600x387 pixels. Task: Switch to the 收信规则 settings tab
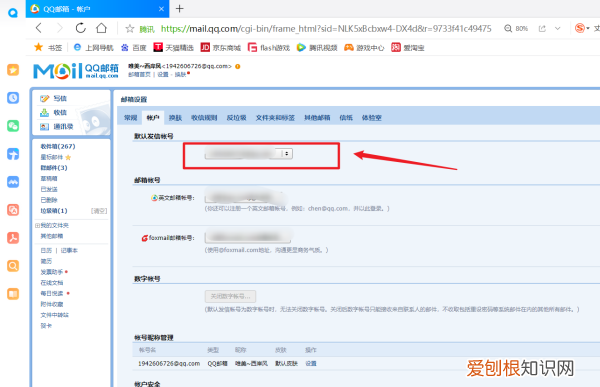[x=204, y=118]
